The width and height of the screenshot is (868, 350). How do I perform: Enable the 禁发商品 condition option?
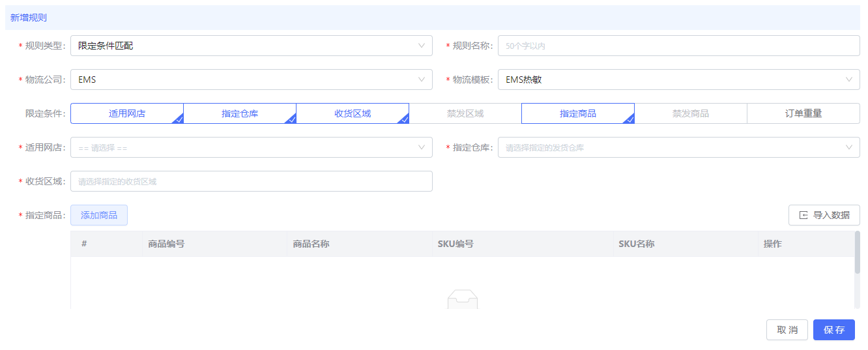691,113
